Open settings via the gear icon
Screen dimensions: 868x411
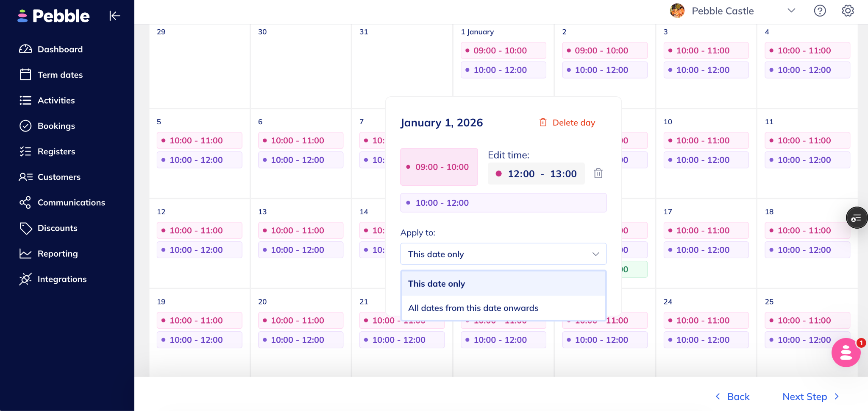(848, 11)
